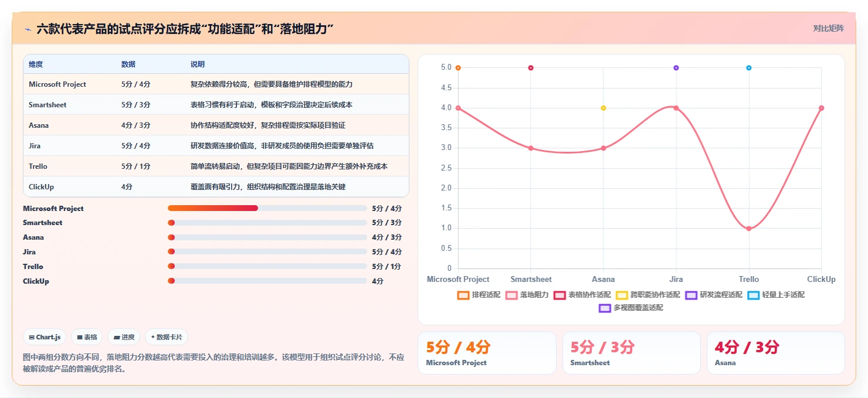Toggle the 研发流程适配 legend series

pyautogui.click(x=714, y=295)
